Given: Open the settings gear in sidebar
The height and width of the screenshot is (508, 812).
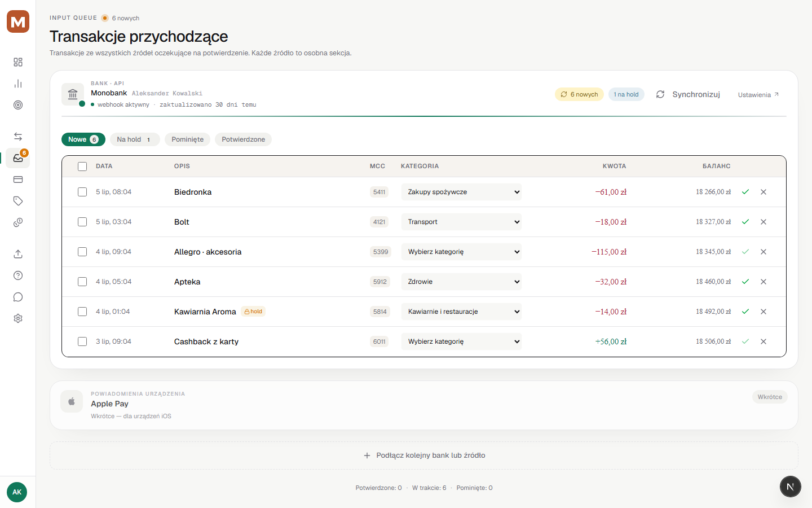Looking at the screenshot, I should tap(18, 318).
